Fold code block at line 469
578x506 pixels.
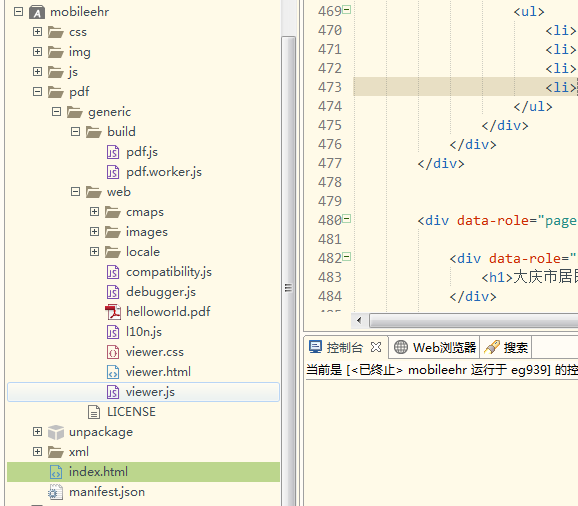[347, 10]
